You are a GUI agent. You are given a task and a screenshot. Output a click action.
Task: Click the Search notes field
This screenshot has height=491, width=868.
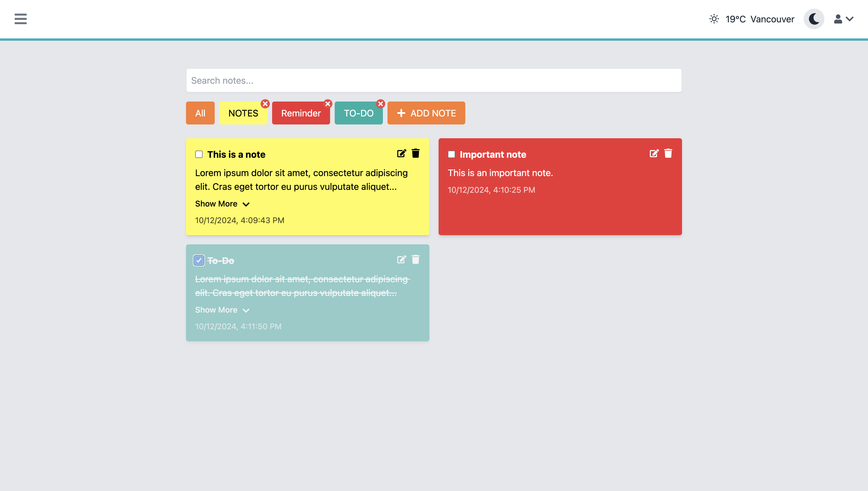(434, 80)
